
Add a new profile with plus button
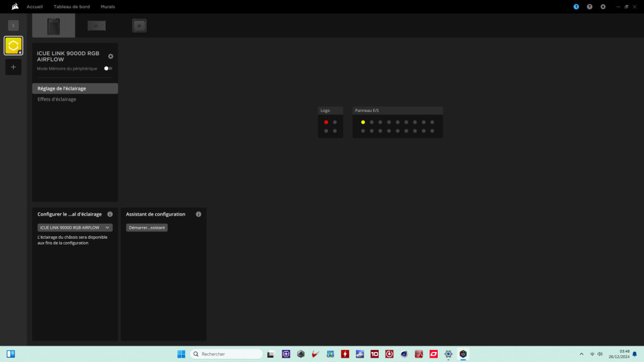13,67
